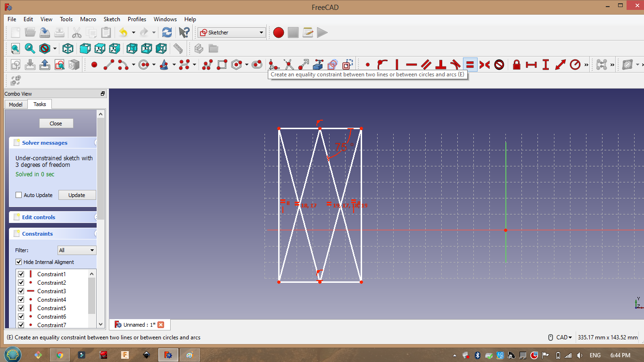Select the horizontal constraint tool
Image resolution: width=644 pixels, height=362 pixels.
412,65
